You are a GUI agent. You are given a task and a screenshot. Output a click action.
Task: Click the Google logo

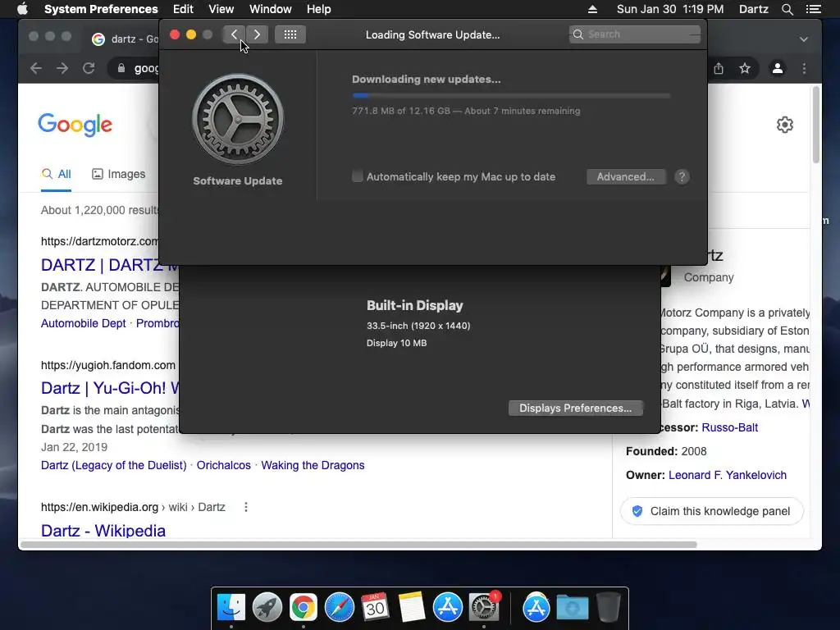[75, 125]
